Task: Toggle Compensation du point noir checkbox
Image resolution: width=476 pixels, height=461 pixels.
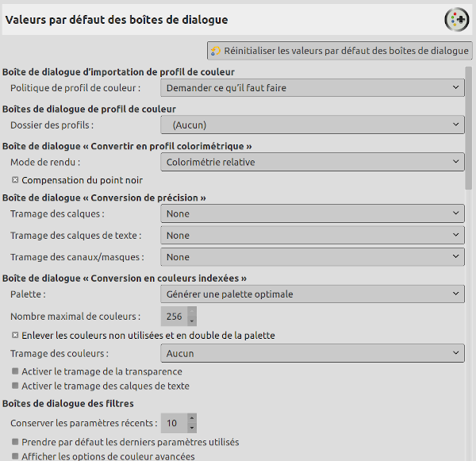Action: tap(15, 180)
